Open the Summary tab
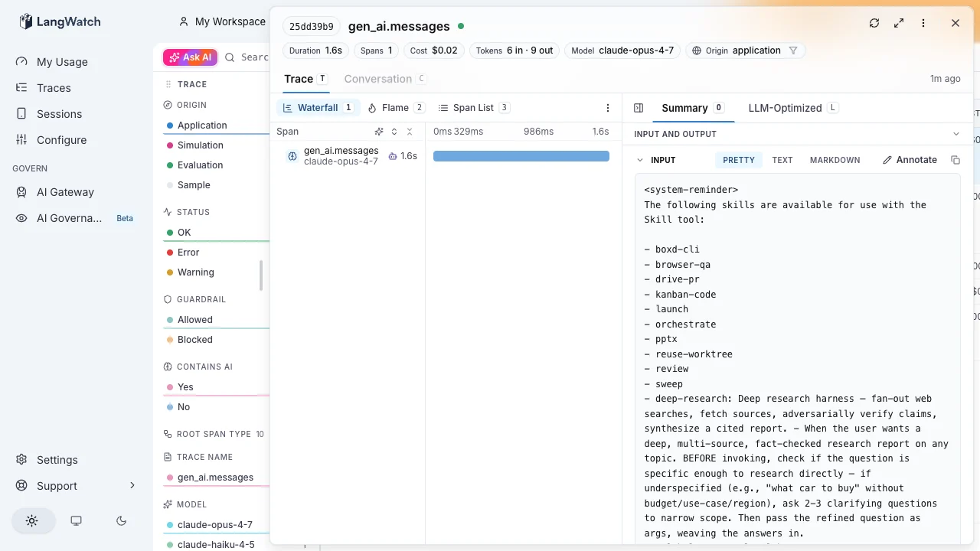980x551 pixels. coord(693,108)
